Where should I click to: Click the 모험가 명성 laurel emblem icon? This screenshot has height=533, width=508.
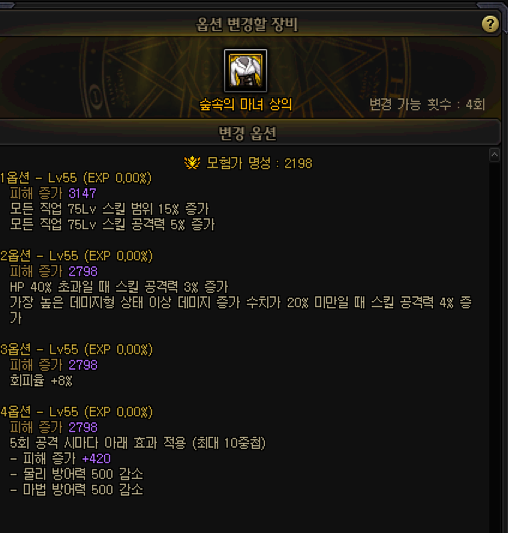click(192, 163)
